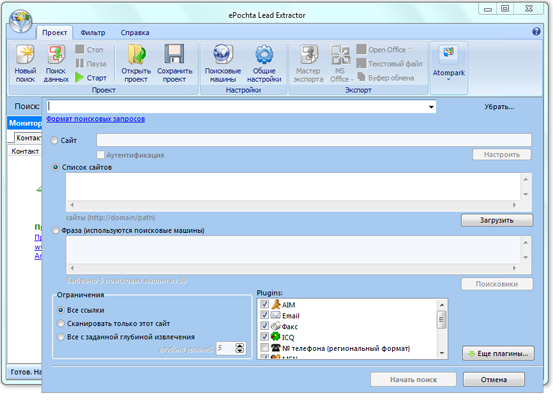Viewport: 553px width, 400px height.
Task: Click the Монитор tab in main window
Action: (x=25, y=123)
